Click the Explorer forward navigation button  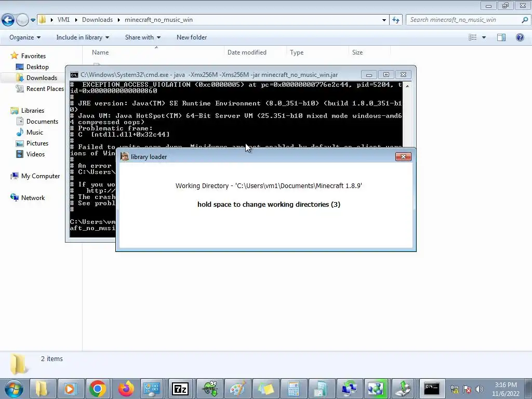click(22, 20)
